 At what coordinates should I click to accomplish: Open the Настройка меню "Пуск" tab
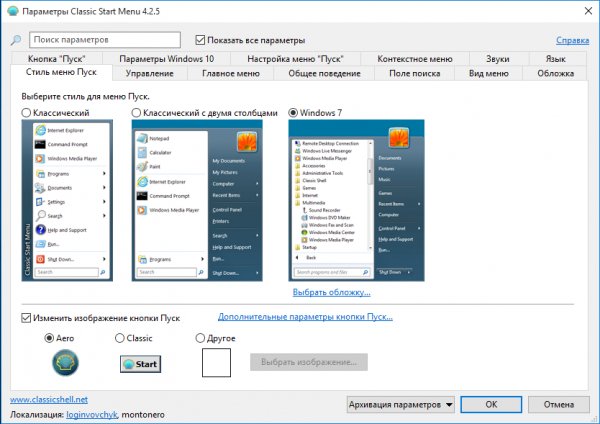(295, 59)
